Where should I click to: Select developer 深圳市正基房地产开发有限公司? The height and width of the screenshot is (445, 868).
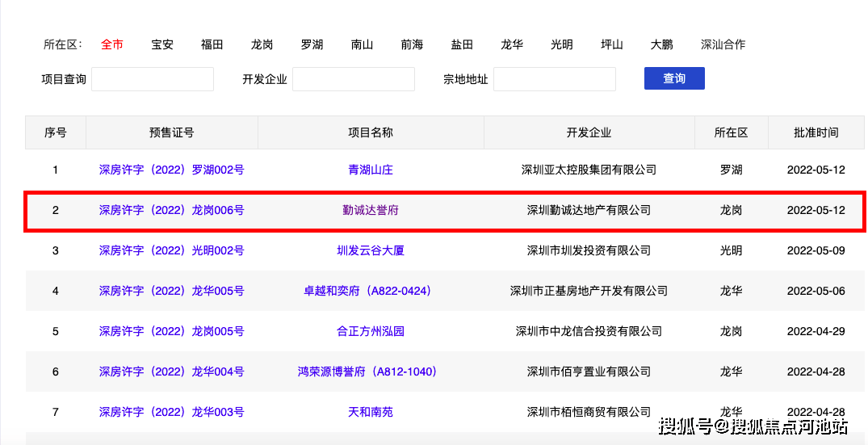[x=589, y=291]
